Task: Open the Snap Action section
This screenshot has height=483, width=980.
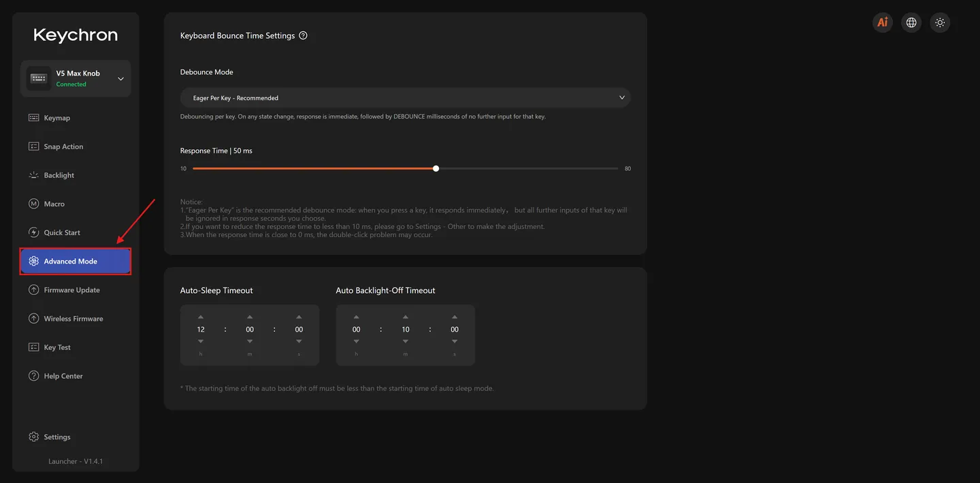Action: (76, 146)
